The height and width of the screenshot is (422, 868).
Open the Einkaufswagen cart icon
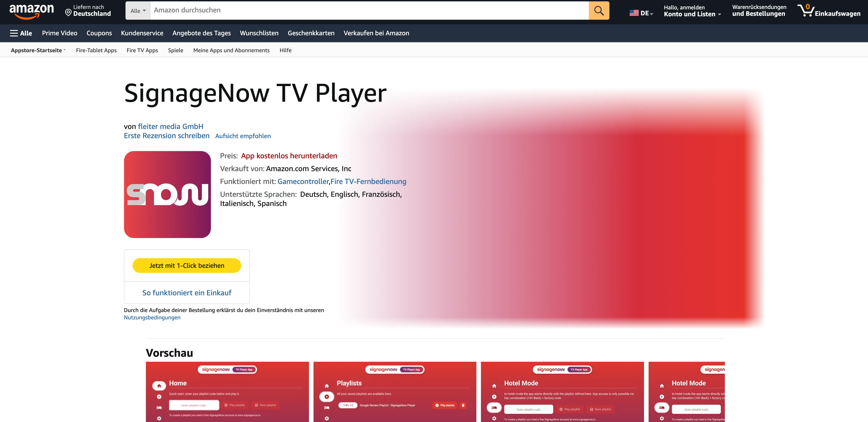(829, 11)
